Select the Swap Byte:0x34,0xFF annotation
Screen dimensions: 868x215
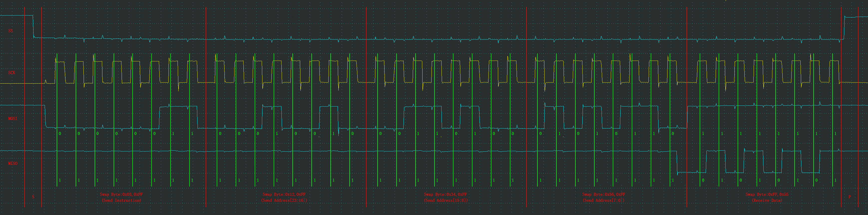pos(445,194)
